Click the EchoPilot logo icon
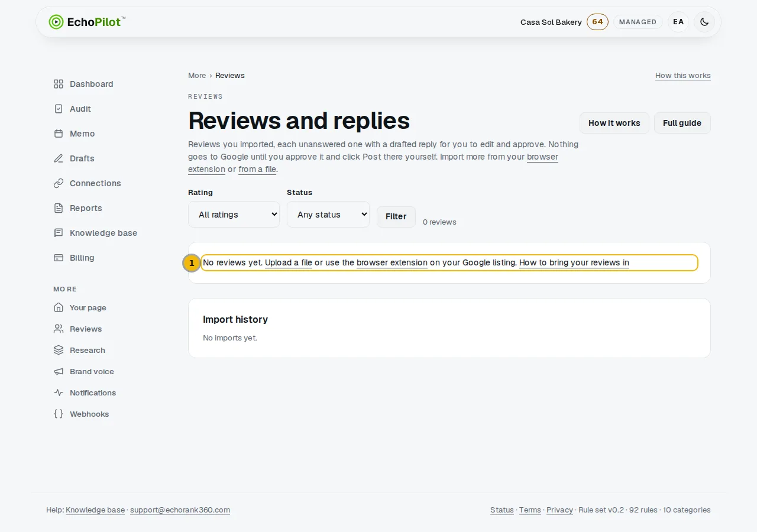The image size is (757, 532). 56,22
